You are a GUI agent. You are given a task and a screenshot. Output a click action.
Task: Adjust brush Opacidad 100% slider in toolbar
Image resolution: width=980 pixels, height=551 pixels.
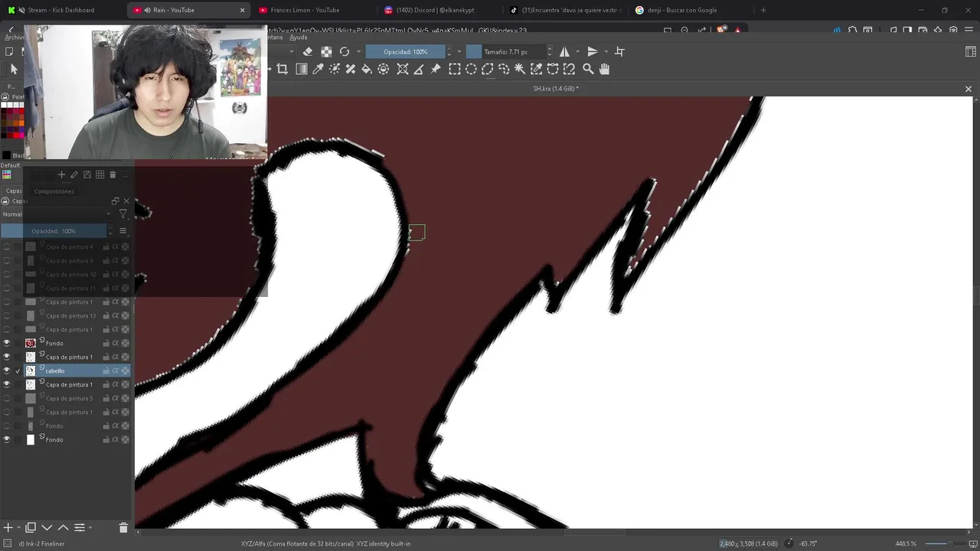point(405,51)
